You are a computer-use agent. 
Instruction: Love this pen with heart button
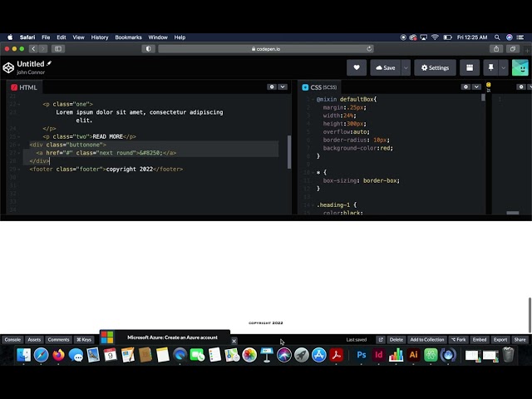(357, 67)
